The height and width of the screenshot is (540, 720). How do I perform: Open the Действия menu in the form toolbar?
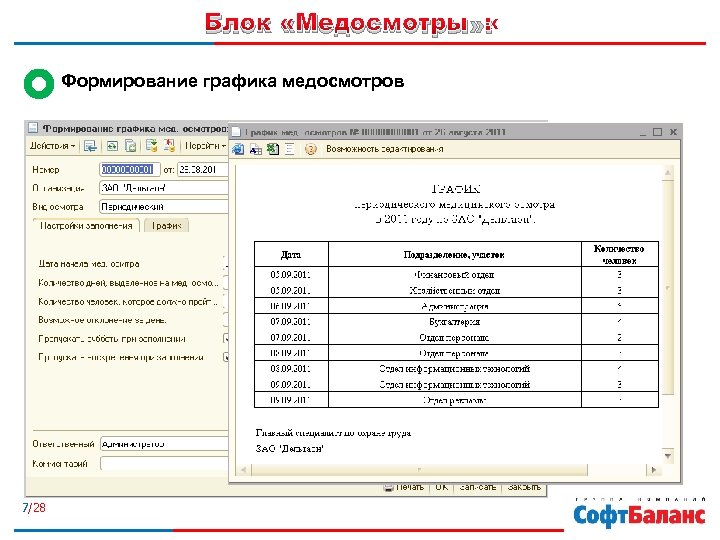pos(52,146)
